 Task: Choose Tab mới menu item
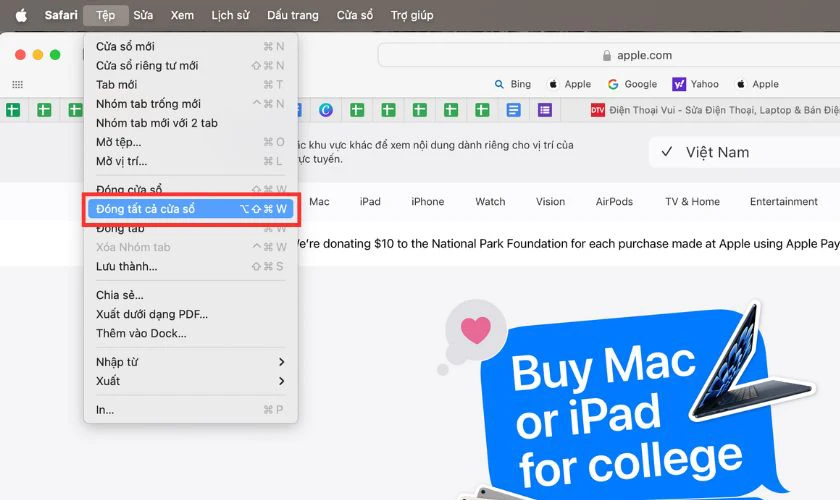190,85
